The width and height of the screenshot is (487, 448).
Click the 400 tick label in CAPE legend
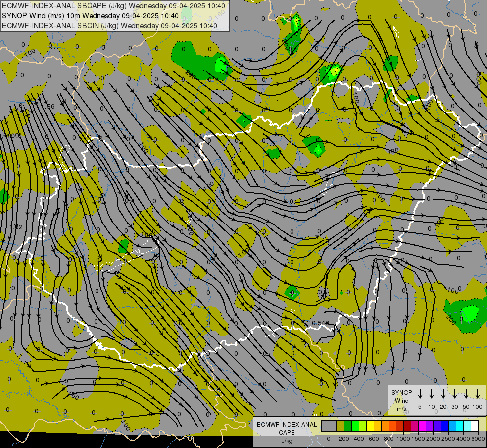(359, 439)
